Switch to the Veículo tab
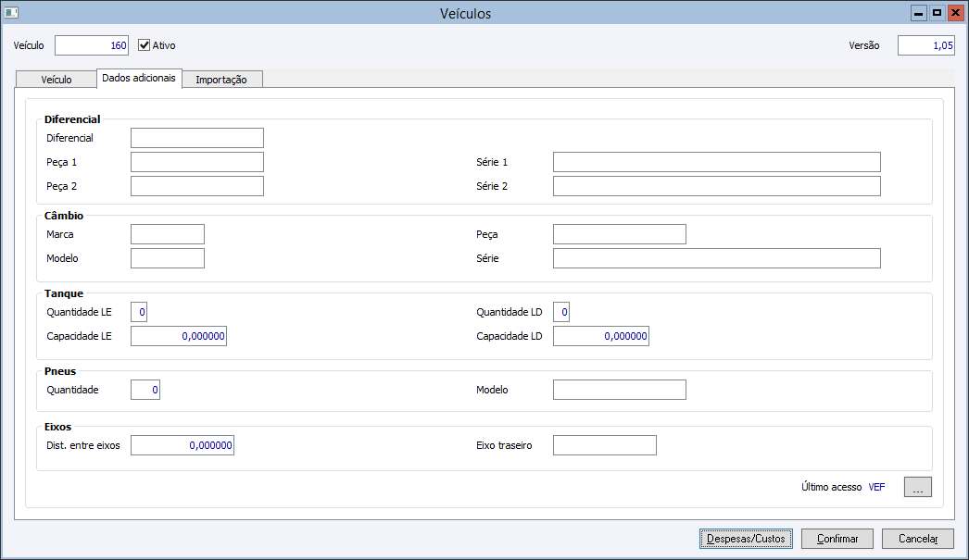Screen dimensions: 969x560 (57, 80)
